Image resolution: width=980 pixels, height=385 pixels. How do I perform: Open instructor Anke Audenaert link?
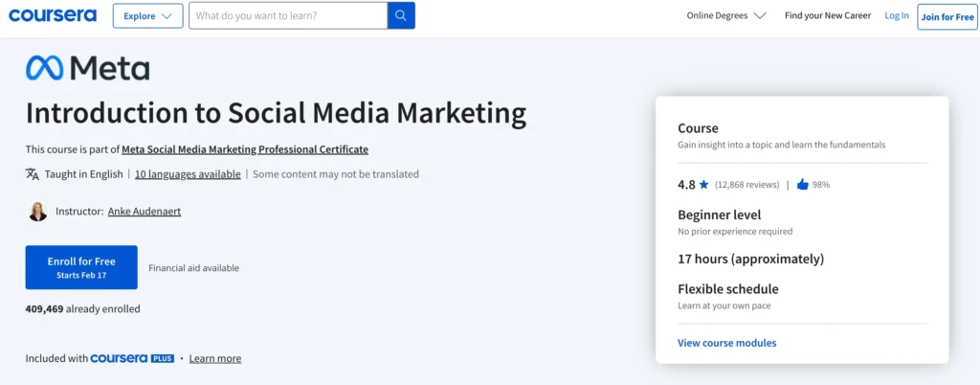145,212
